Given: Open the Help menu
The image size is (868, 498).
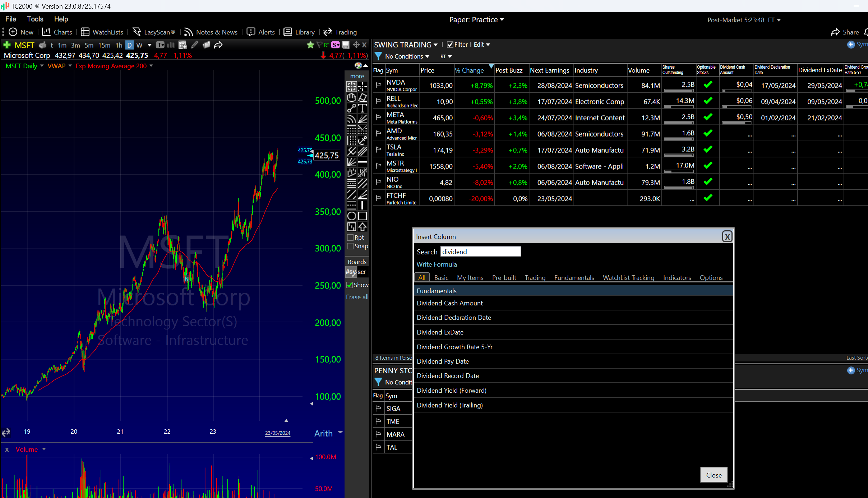Looking at the screenshot, I should click(61, 19).
